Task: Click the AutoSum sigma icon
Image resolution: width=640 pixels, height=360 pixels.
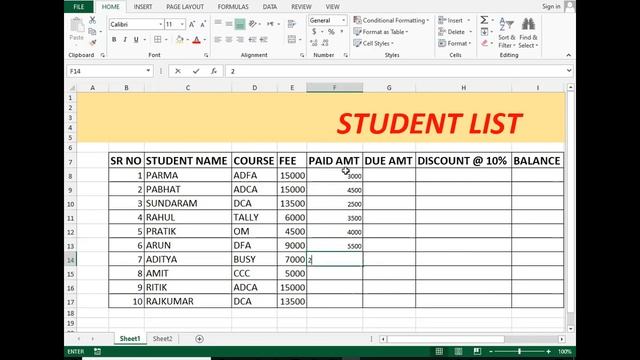Action: click(x=484, y=20)
